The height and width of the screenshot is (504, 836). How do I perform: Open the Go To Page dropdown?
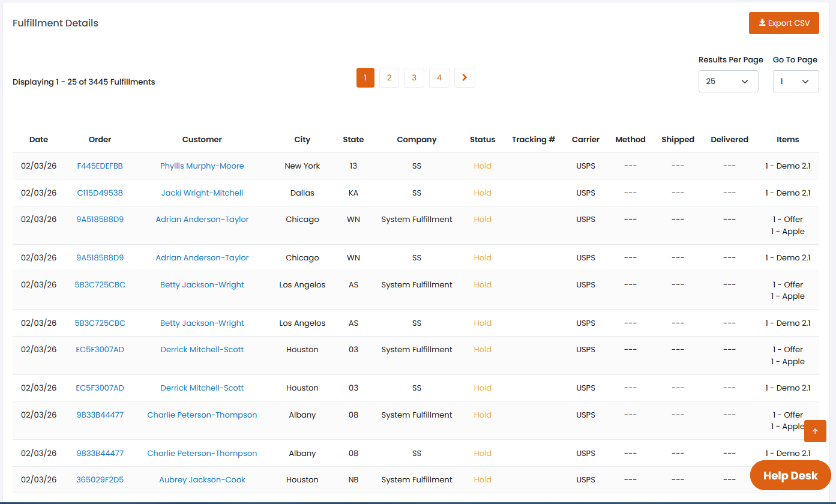pyautogui.click(x=795, y=82)
